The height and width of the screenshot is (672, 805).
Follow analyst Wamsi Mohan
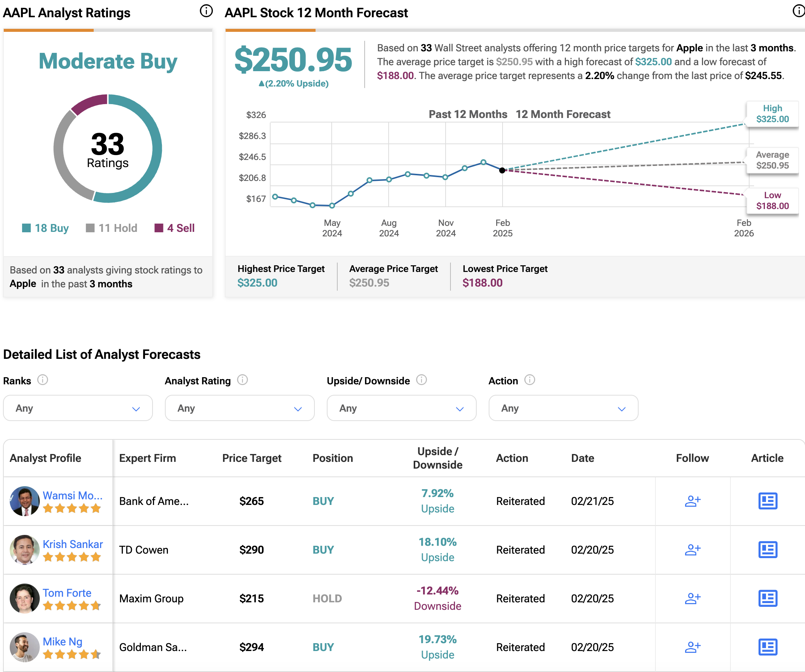tap(692, 501)
